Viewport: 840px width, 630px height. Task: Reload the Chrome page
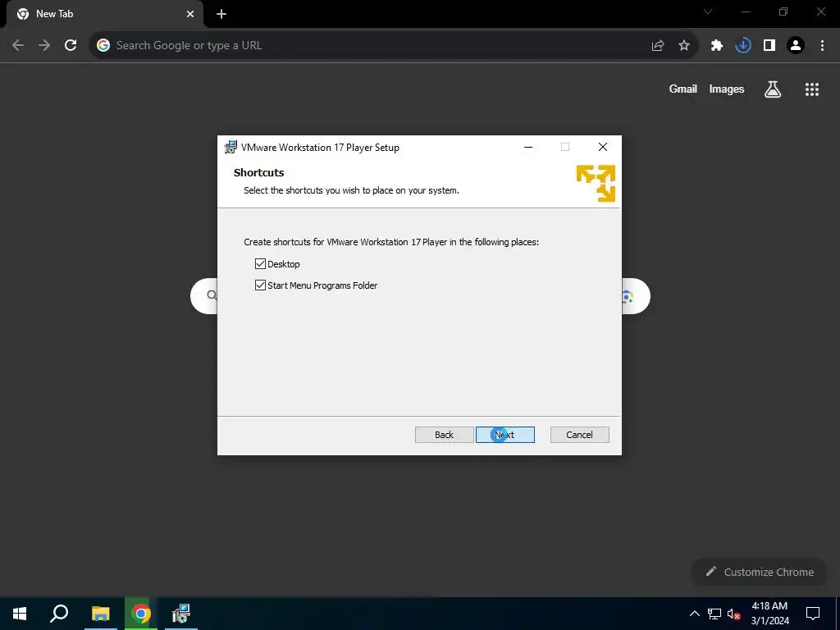point(71,45)
